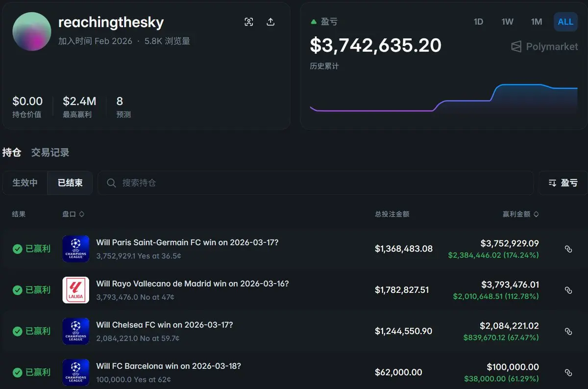Click the 8 预测 stat
This screenshot has width=588, height=389.
coord(123,107)
